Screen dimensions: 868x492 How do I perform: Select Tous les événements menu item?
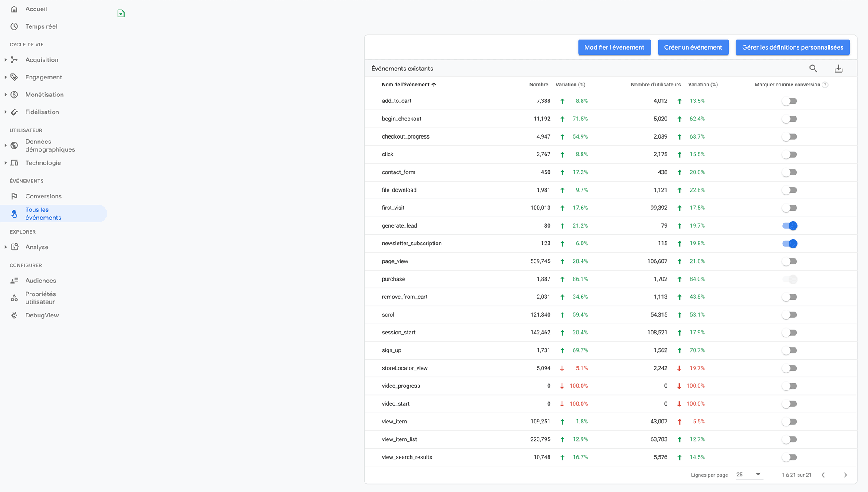[53, 214]
